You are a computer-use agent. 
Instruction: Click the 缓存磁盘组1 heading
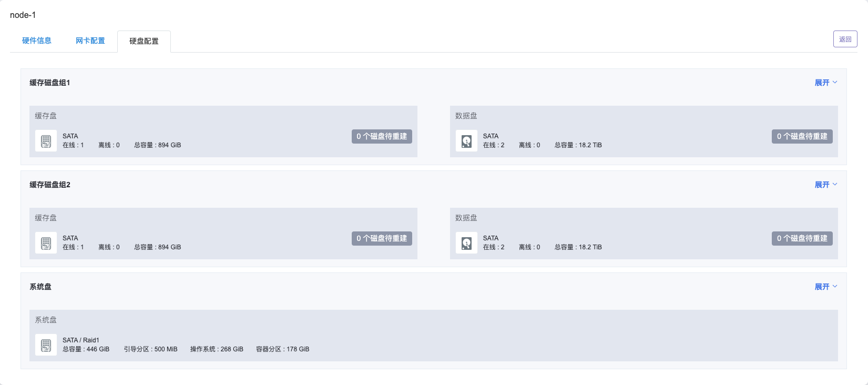pos(49,83)
